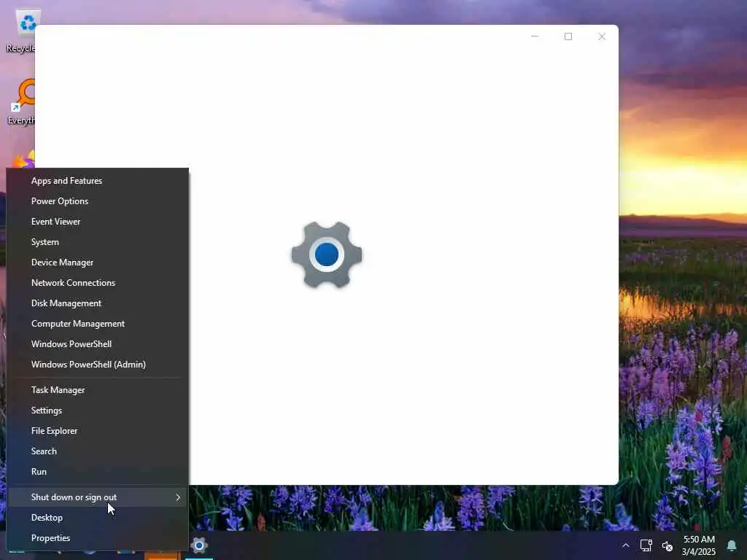Viewport: 747px width, 560px height.
Task: Close the Settings window
Action: [x=602, y=36]
